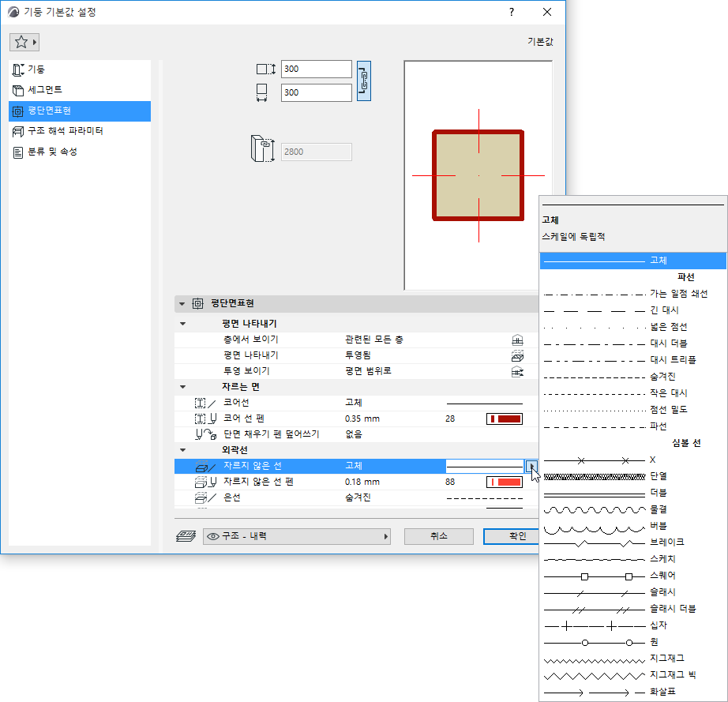The height and width of the screenshot is (702, 728).
Task: Click the 자르지 않은 선 row icon
Action: pos(205,466)
